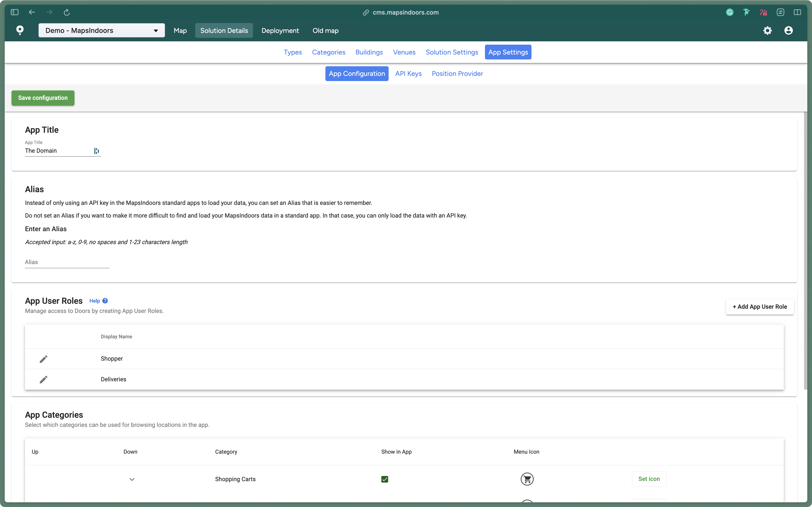Edit the Deliveries role via pencil icon
The width and height of the screenshot is (812, 507).
43,379
